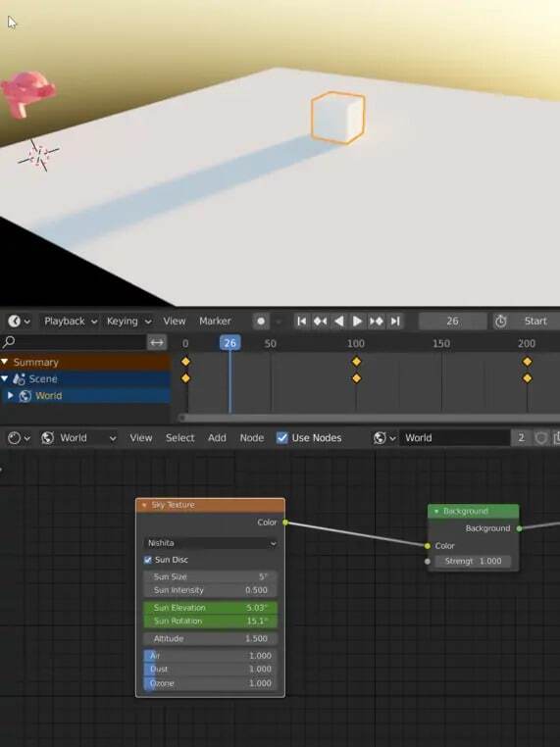560x747 pixels.
Task: Click the playhead marker at frame 26
Action: tap(229, 342)
